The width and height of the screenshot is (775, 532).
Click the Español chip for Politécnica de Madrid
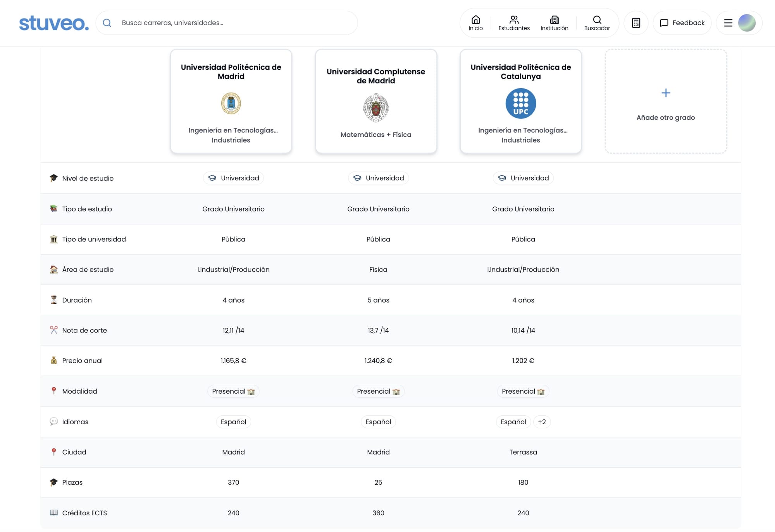233,422
